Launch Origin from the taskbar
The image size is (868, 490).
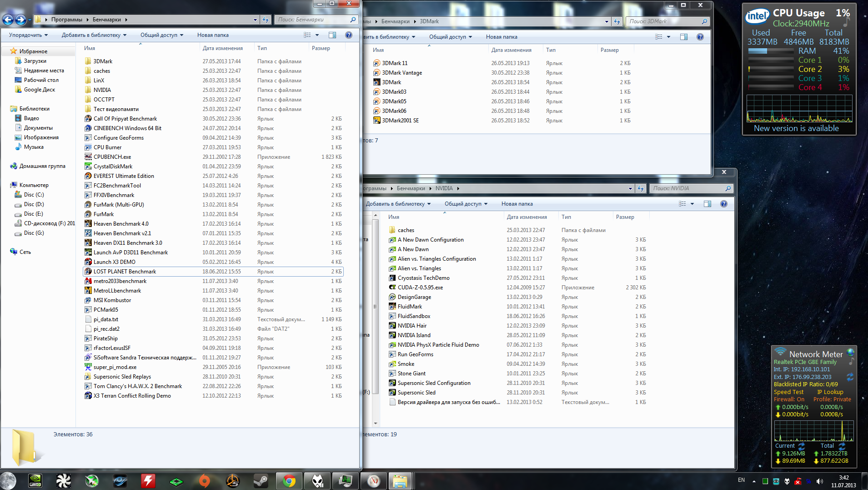[205, 480]
